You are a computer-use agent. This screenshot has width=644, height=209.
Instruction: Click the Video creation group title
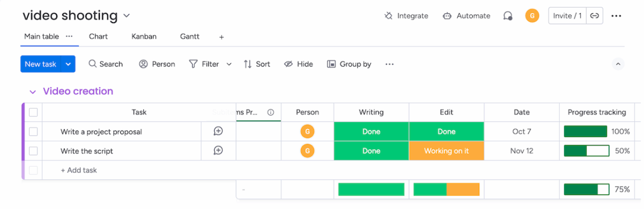[78, 91]
